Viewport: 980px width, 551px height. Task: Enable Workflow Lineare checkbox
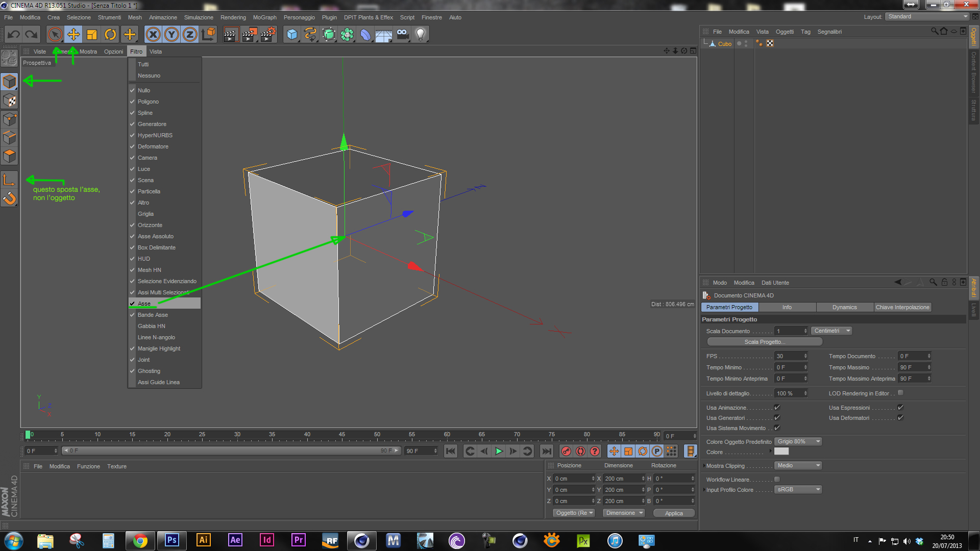[777, 480]
